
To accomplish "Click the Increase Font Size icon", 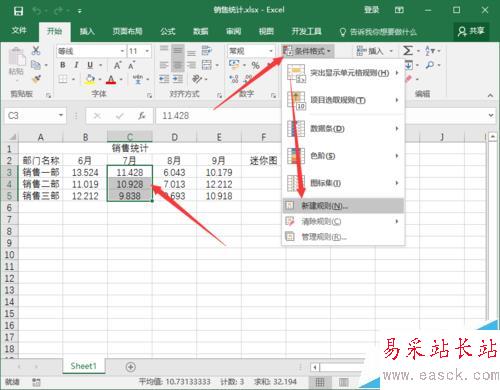I will pos(117,65).
